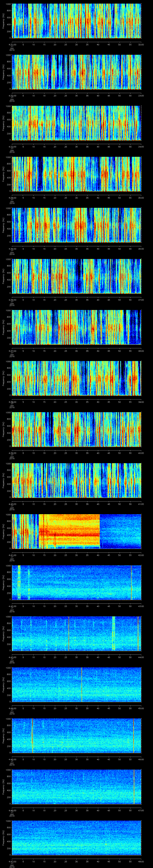Select the '4:33:00' time axis label
The image size is (153, 868).
[x=12, y=147]
